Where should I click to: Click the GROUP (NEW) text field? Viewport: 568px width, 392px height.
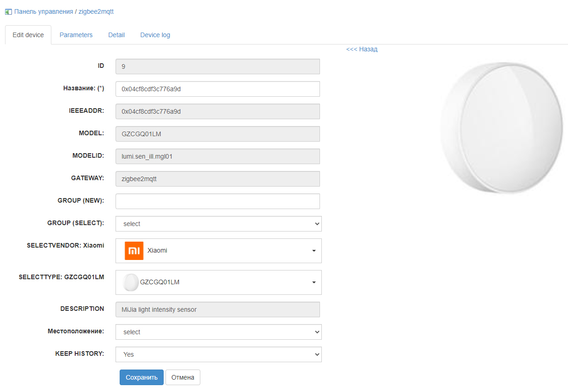tap(217, 201)
